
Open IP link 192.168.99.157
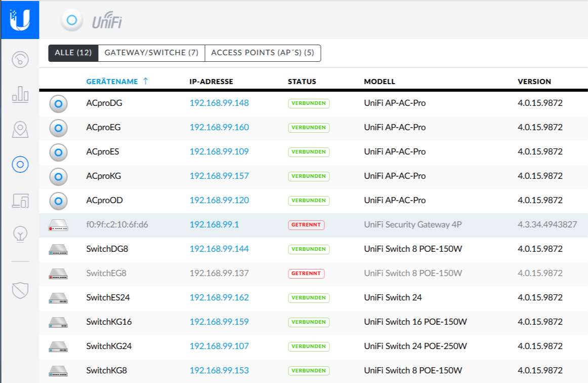coord(219,176)
